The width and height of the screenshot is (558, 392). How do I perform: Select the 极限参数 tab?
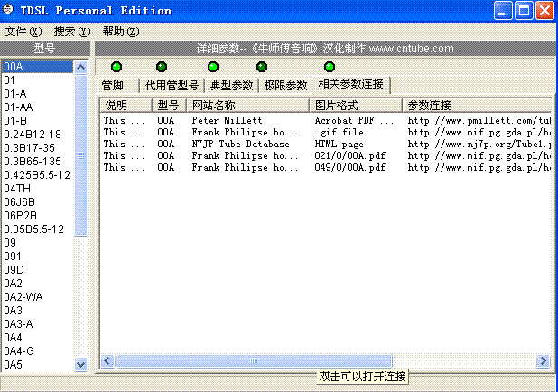(x=285, y=86)
